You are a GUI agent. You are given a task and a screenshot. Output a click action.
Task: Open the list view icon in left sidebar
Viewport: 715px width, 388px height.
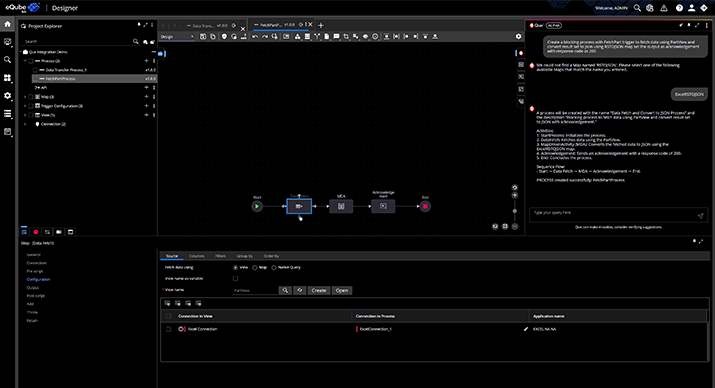[x=7, y=114]
